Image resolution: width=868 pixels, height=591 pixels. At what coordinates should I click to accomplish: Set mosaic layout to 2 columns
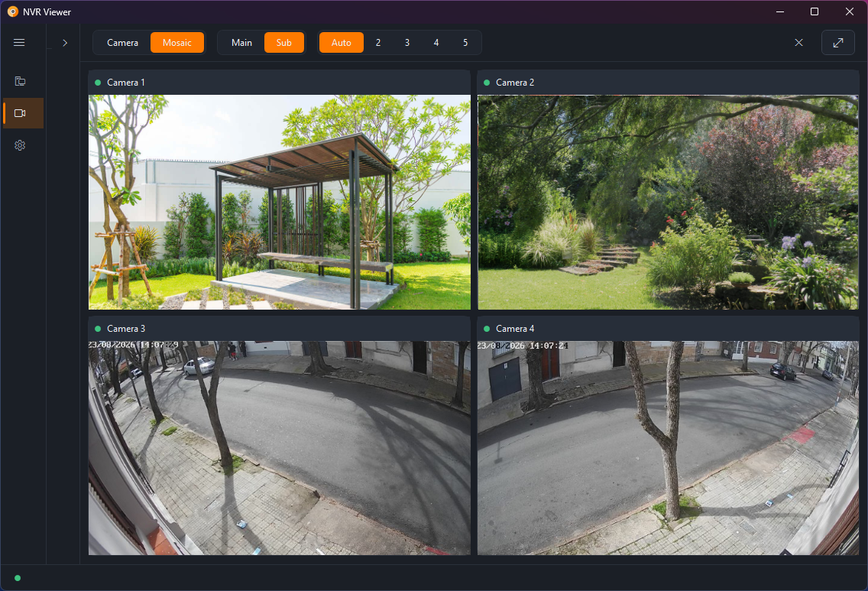point(378,43)
